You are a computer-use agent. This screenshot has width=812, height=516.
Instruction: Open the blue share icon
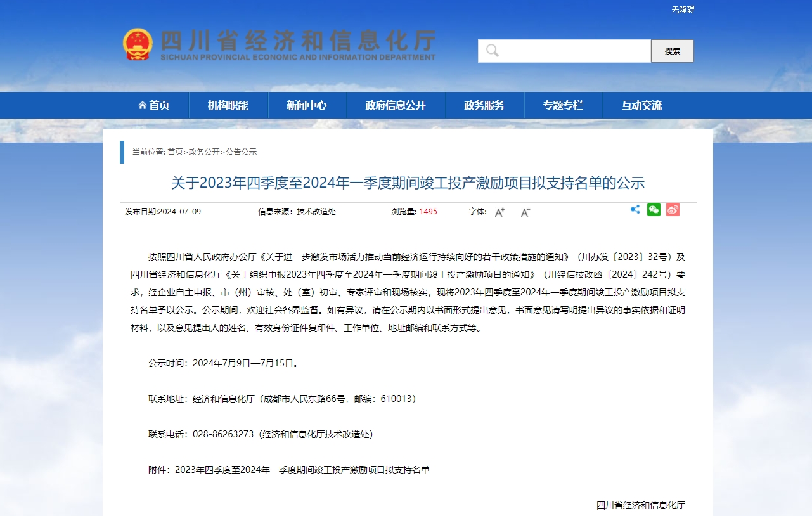[635, 209]
